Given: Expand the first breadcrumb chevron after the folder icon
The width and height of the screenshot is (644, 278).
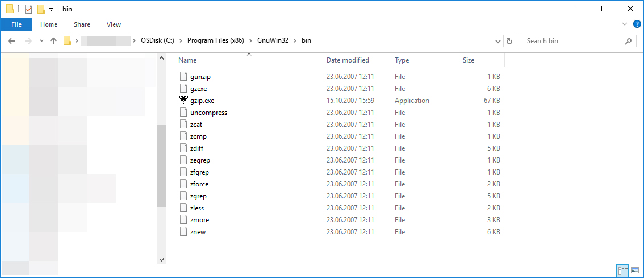Looking at the screenshot, I should coord(77,41).
